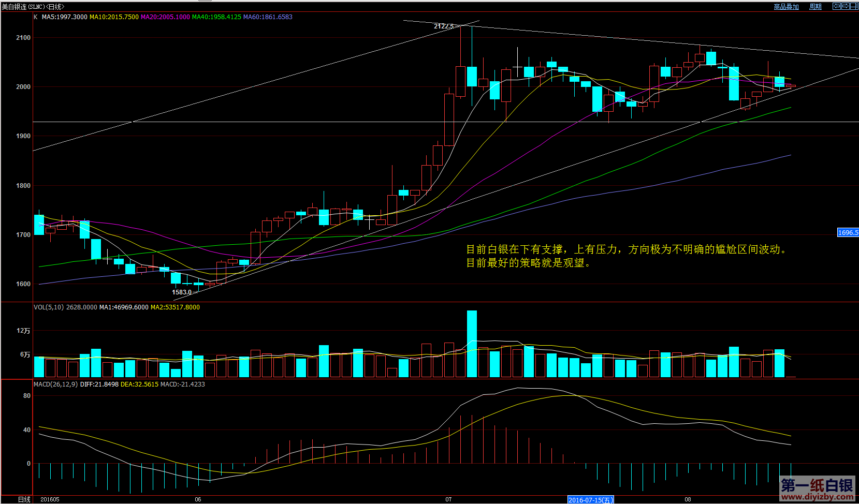Select the green MA40 indicator label
Image resolution: width=859 pixels, height=504 pixels.
216,17
